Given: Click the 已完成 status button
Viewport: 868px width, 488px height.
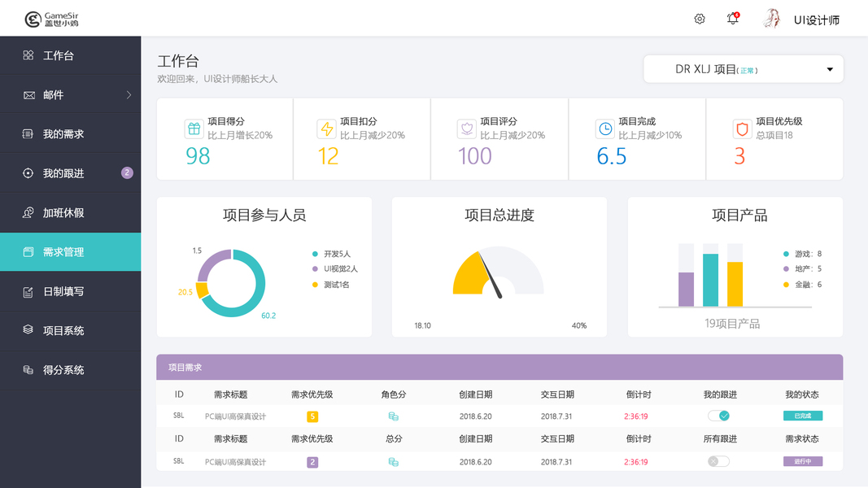Looking at the screenshot, I should coord(803,416).
